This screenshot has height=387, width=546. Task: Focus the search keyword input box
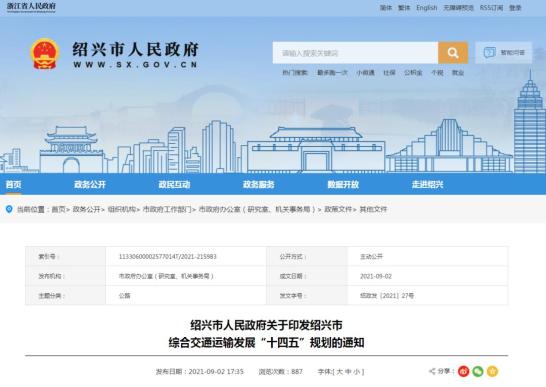point(355,53)
